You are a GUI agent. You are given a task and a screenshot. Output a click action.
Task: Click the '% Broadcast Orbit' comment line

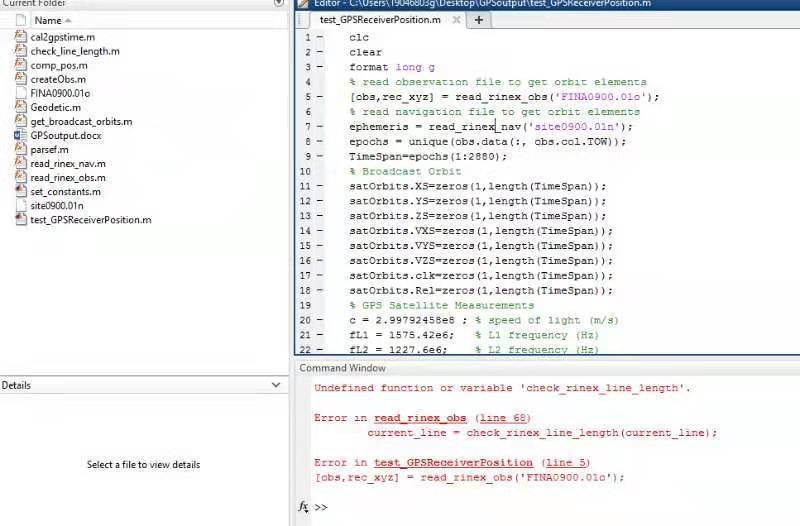405,171
